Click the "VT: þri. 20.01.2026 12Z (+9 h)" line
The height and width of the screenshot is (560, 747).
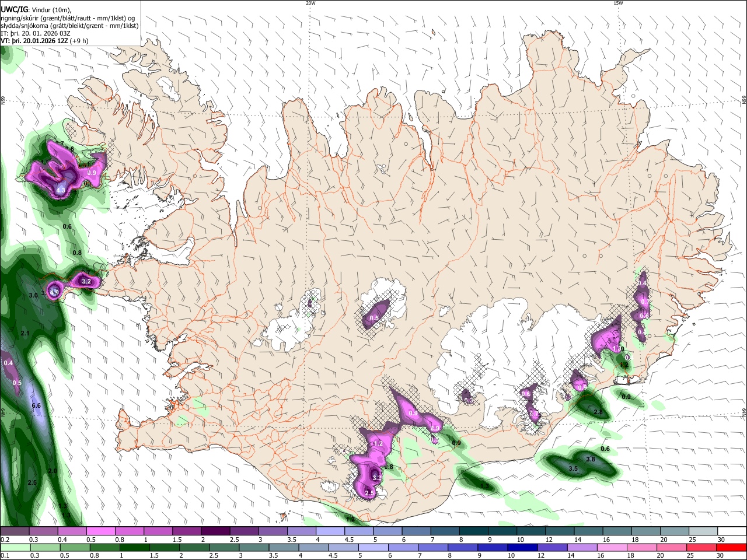point(45,41)
